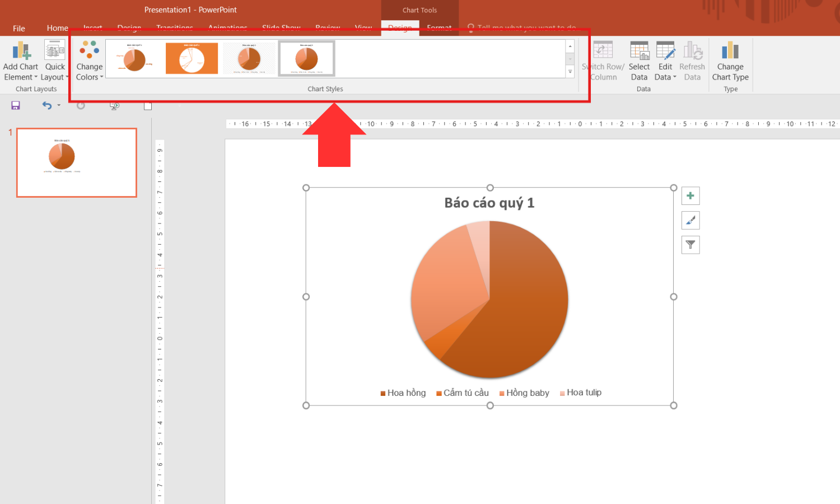
Task: Switch to the Home tab
Action: click(x=58, y=28)
